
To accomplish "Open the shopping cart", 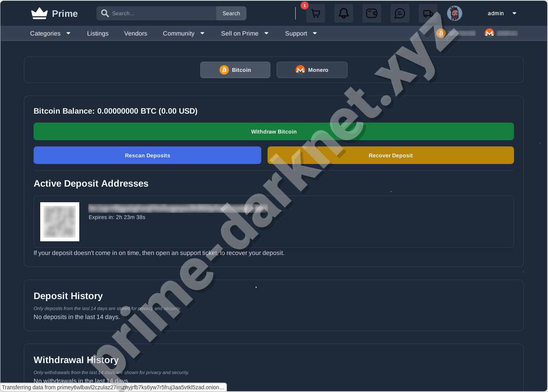I will (x=315, y=13).
